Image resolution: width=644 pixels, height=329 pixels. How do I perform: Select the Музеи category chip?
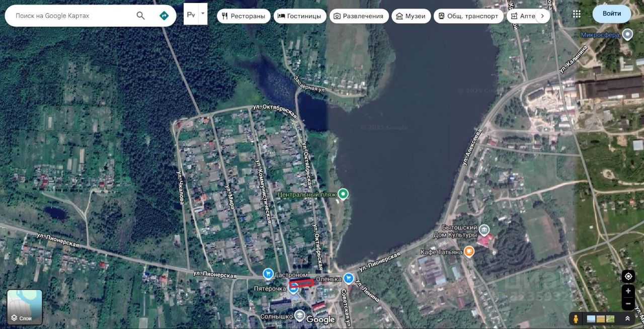[411, 16]
